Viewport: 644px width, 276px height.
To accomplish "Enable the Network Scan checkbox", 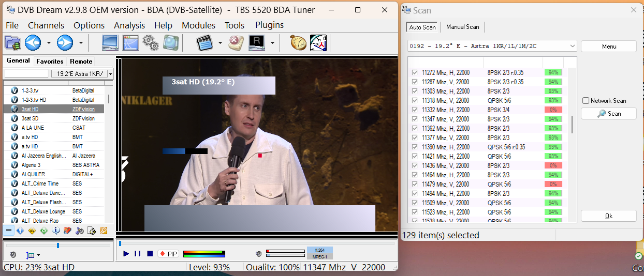I will click(586, 101).
